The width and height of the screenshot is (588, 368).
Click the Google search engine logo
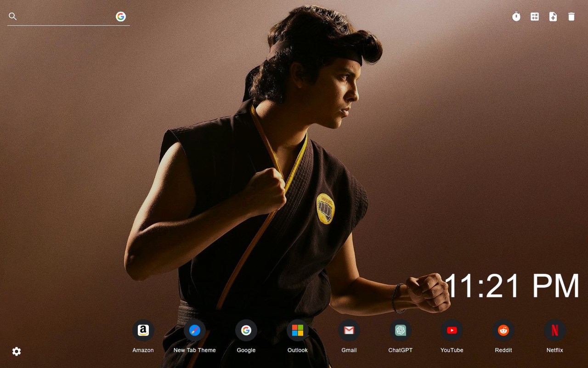[x=121, y=17]
